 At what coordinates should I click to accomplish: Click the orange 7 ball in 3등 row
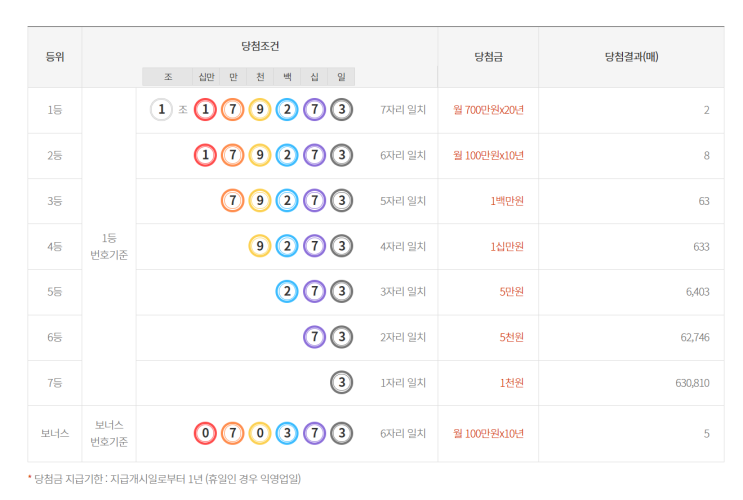(233, 201)
